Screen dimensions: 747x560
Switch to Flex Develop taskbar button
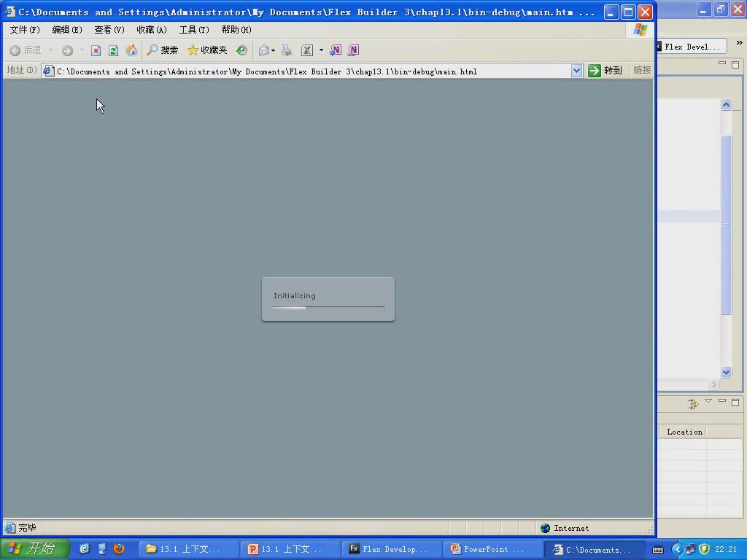coord(391,549)
